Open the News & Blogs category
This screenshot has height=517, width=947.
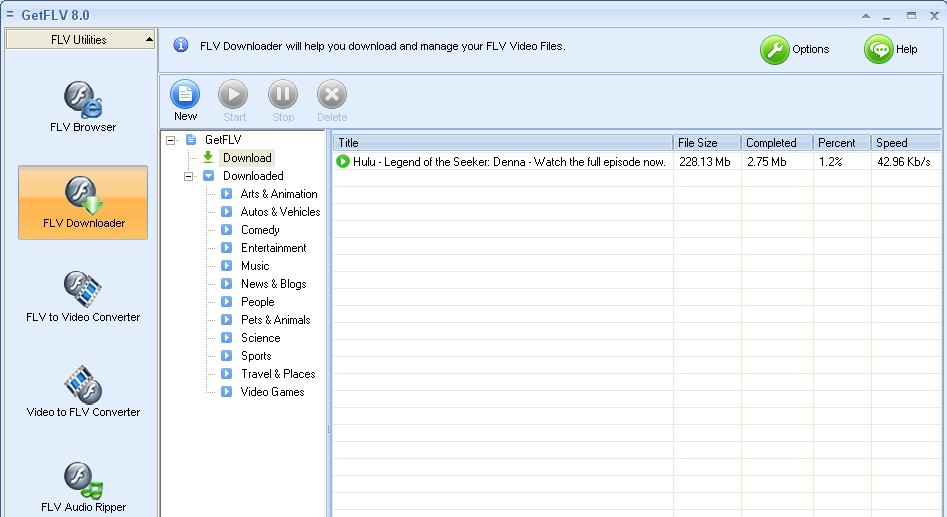[x=273, y=284]
